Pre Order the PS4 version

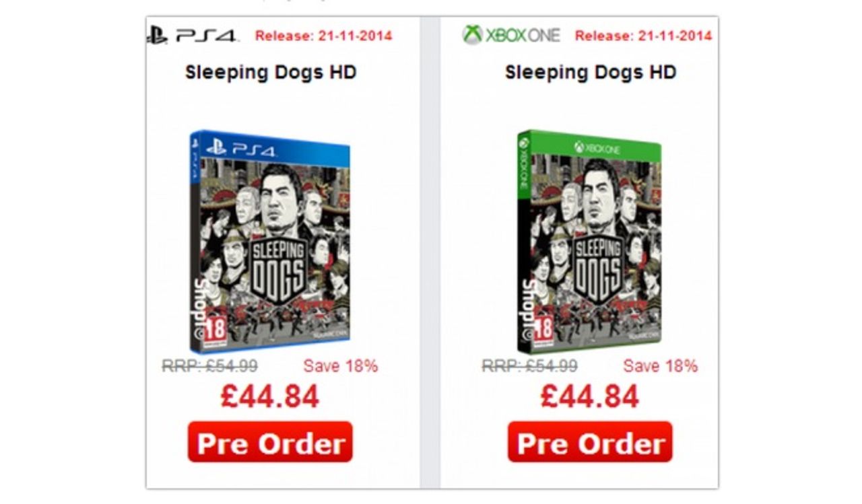click(269, 443)
